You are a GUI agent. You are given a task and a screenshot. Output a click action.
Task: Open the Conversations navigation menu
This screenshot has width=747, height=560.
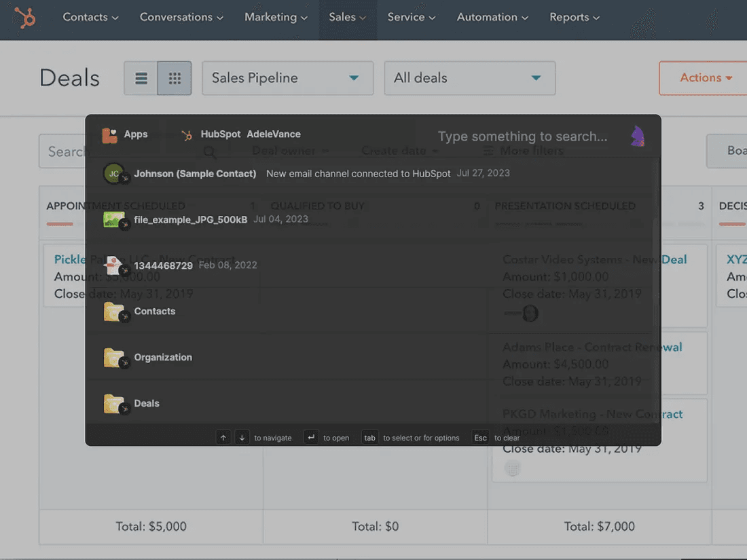click(x=181, y=17)
